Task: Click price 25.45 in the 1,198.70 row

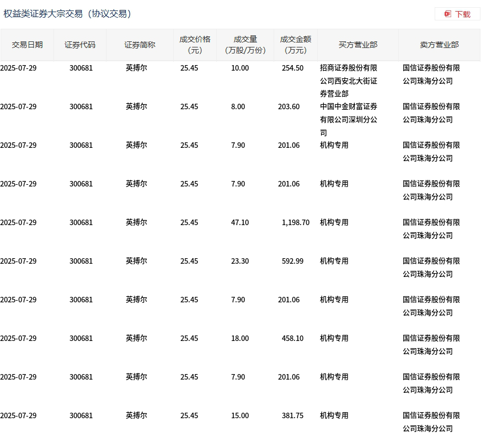Action: (189, 222)
